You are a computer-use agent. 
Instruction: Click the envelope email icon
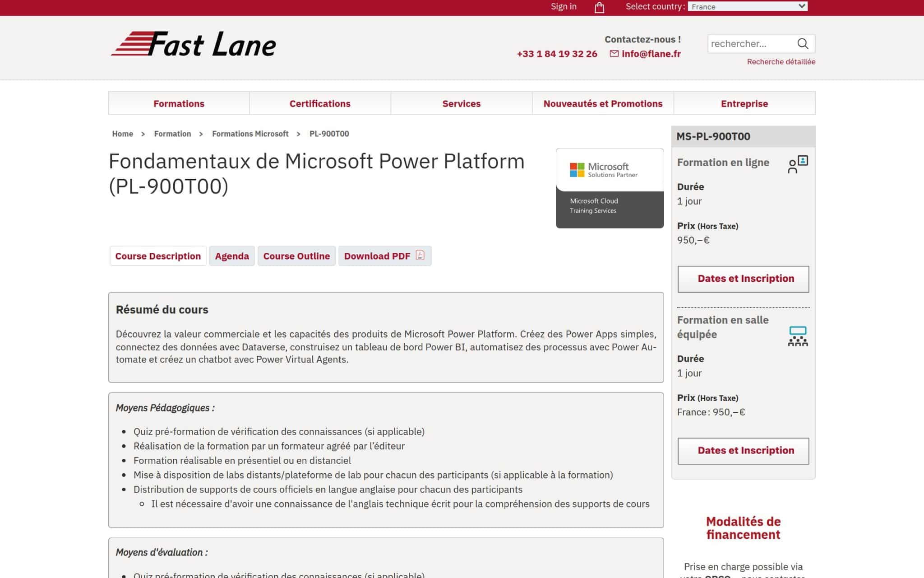point(614,54)
